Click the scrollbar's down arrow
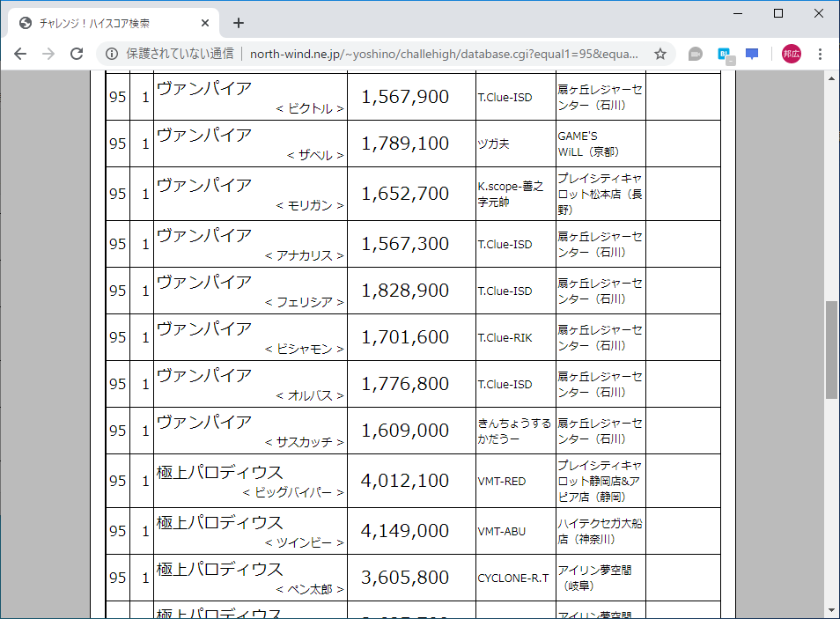 [830, 608]
